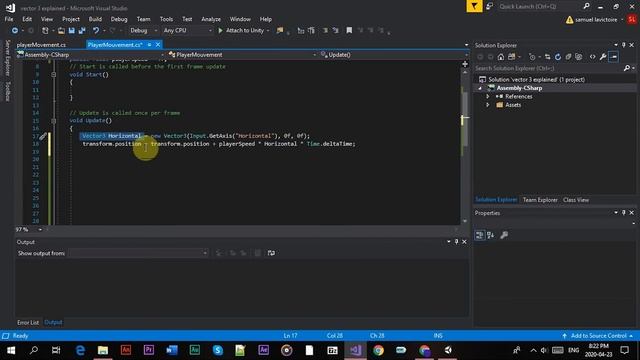Image resolution: width=640 pixels, height=360 pixels.
Task: Click the Sync with Active Document icon
Action: pyautogui.click(x=547, y=57)
